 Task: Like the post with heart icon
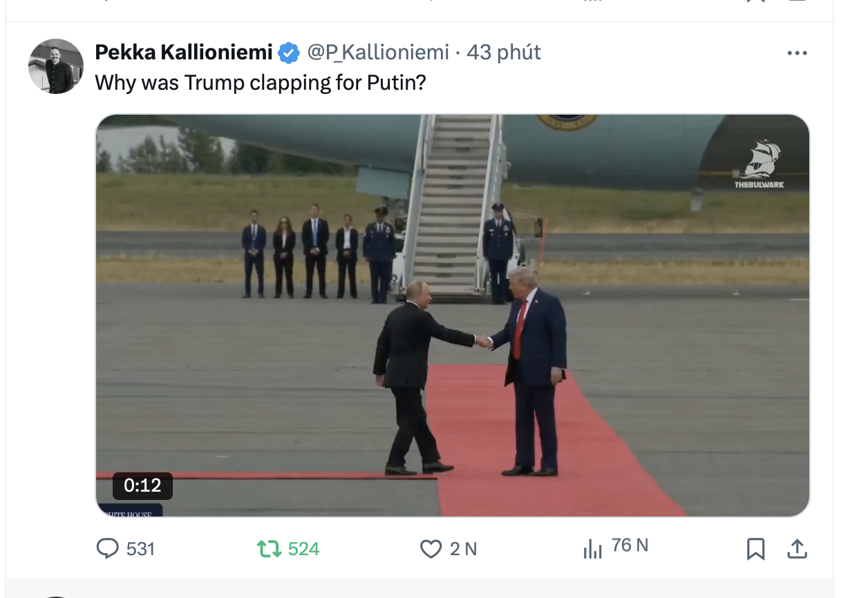(431, 549)
